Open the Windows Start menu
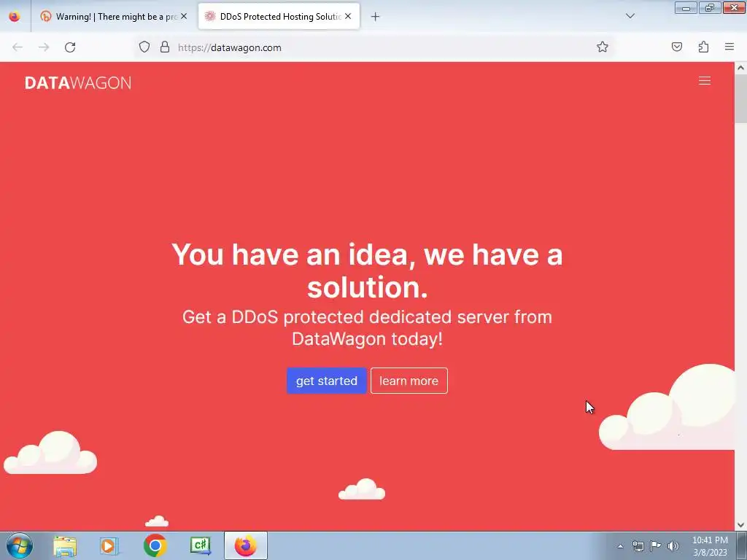 (20, 545)
